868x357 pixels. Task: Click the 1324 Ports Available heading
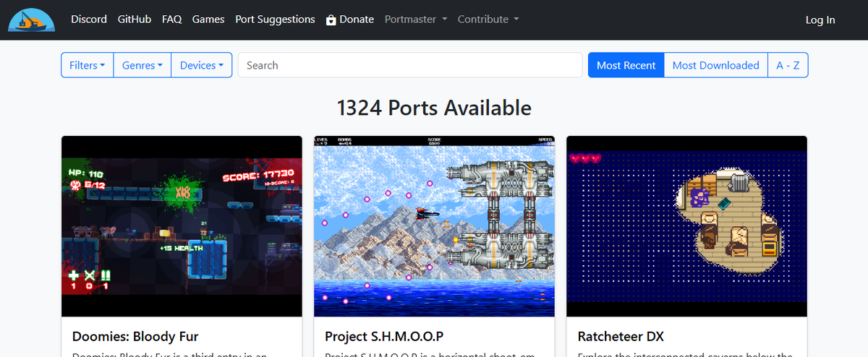pos(434,108)
